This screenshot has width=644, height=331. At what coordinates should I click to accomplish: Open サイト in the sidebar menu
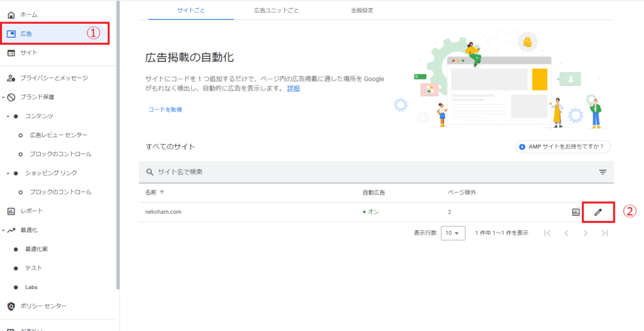pos(29,53)
